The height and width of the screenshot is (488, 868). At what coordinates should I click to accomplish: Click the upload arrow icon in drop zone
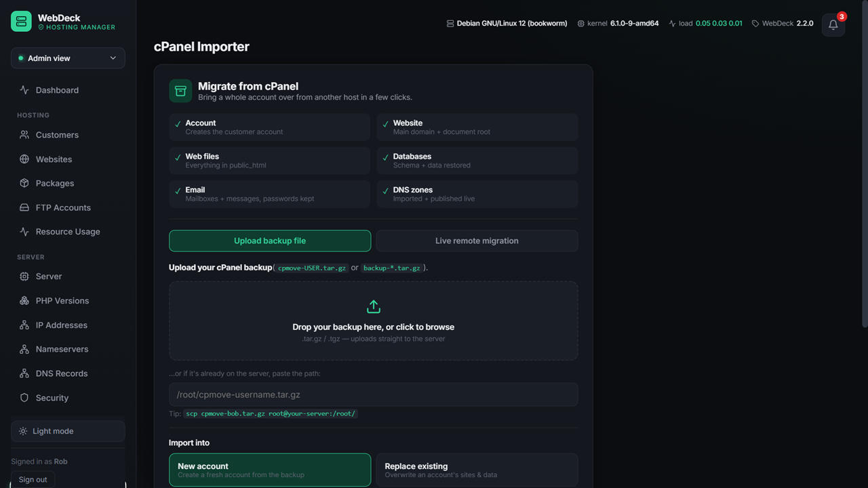tap(374, 307)
